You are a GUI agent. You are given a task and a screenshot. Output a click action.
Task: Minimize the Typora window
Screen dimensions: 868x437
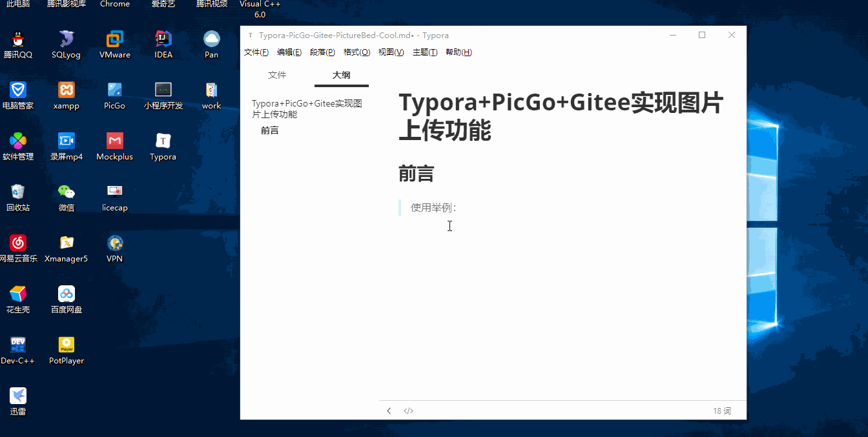click(673, 35)
